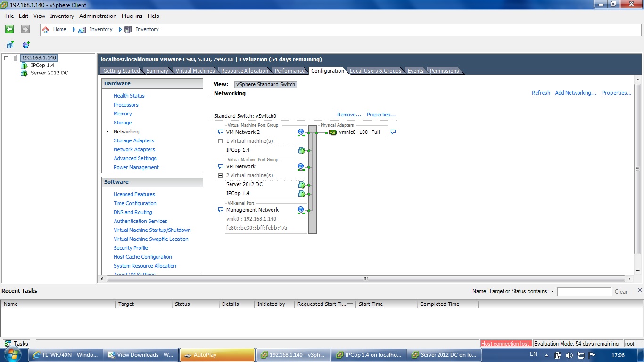Screen dimensions: 644x362
Task: Select Server 2012 DC in the inventory tree
Action: [50, 73]
